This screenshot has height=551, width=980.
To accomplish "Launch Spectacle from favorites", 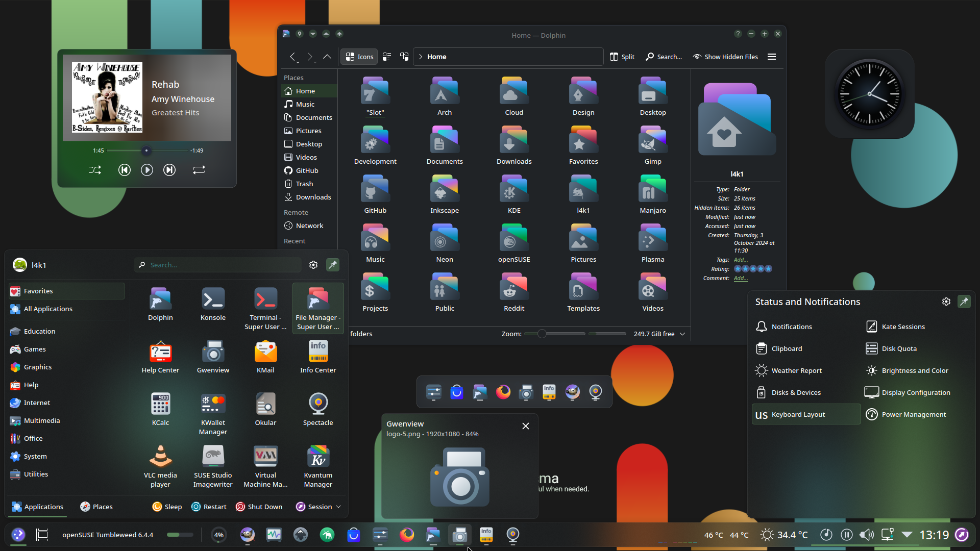I will pyautogui.click(x=318, y=409).
